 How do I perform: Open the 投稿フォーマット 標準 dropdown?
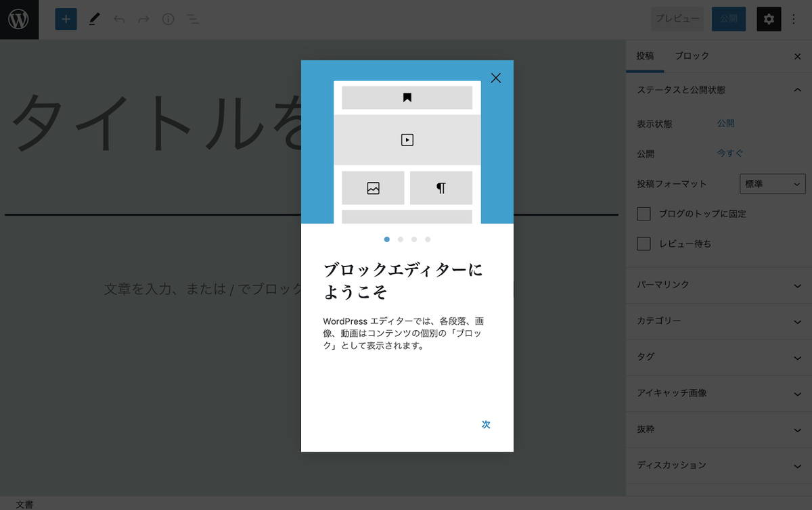click(x=772, y=183)
